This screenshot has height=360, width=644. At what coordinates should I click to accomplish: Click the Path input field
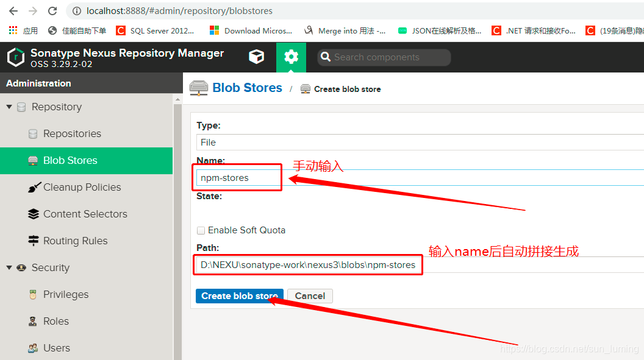point(420,265)
